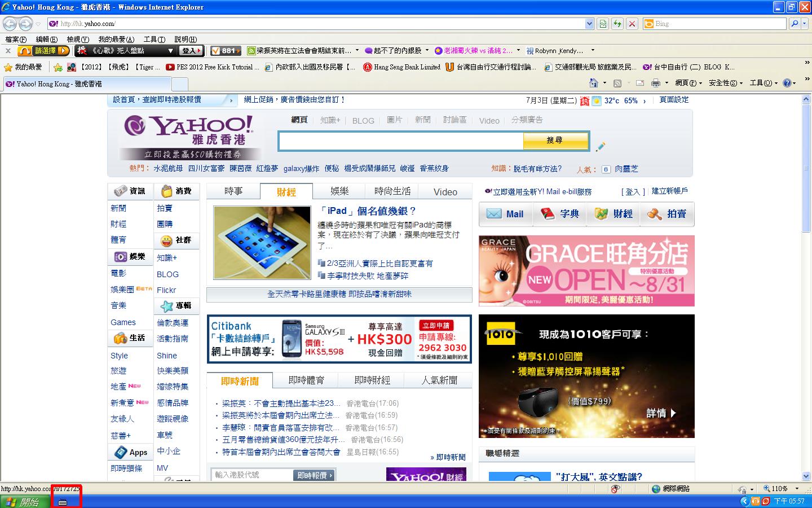Click the iPad news thumbnail image
The image size is (812, 508).
[262, 243]
